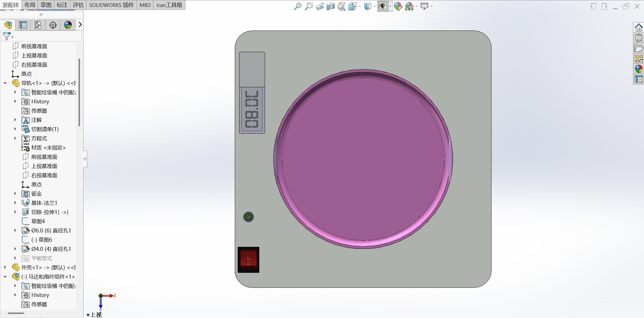The height and width of the screenshot is (318, 644).
Task: Expand the 钣金 folder in tree
Action: (15, 194)
